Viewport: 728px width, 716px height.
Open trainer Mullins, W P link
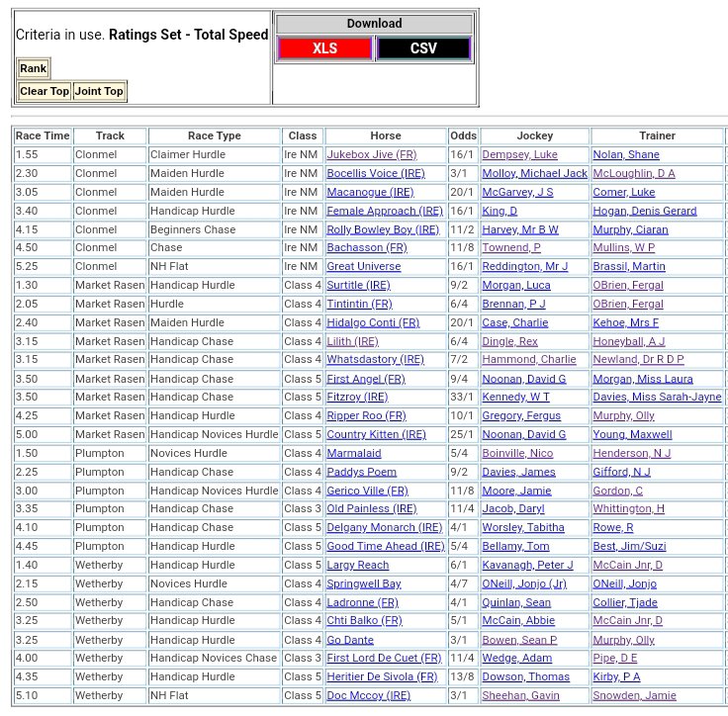623,247
